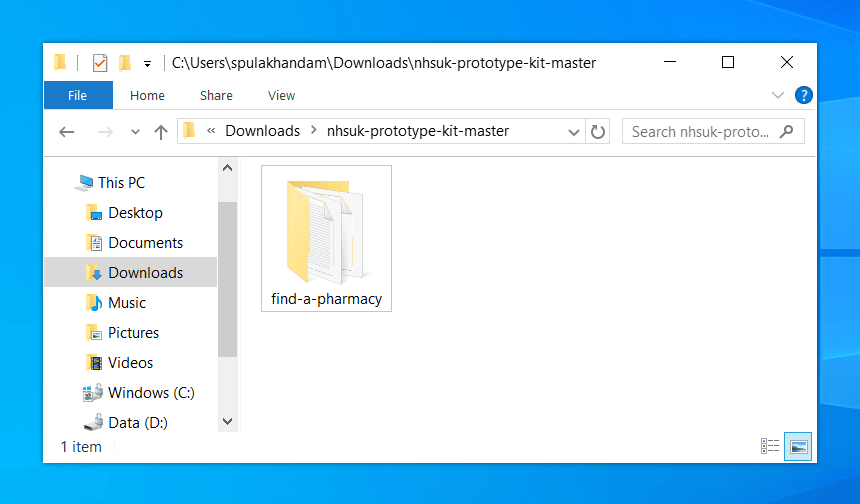Open the File menu tab

pyautogui.click(x=77, y=96)
